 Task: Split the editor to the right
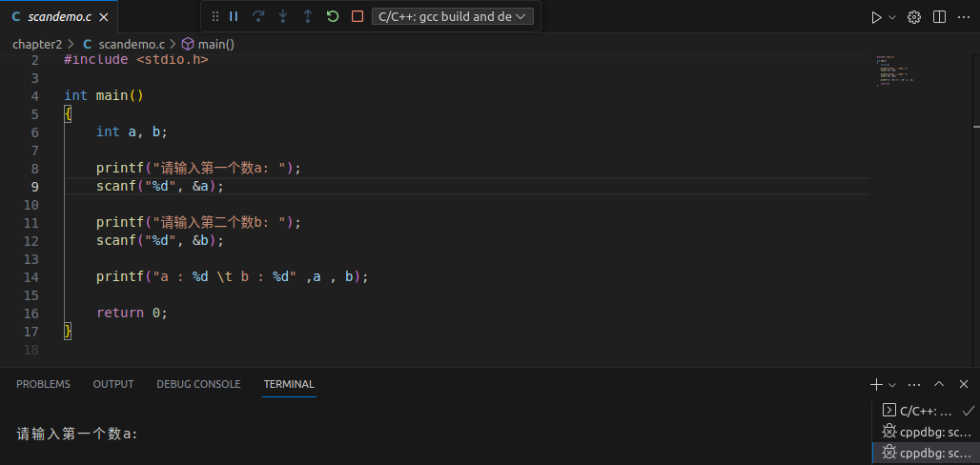coord(939,17)
